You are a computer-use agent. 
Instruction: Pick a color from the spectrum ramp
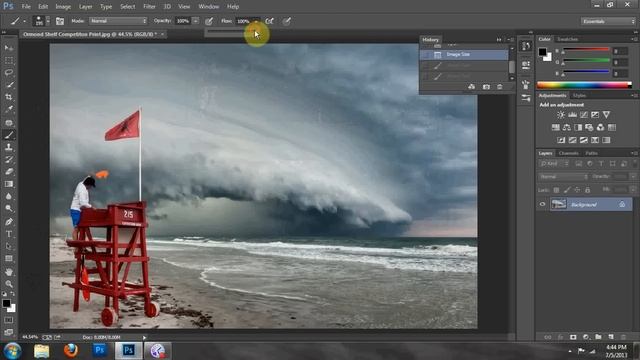pos(584,85)
